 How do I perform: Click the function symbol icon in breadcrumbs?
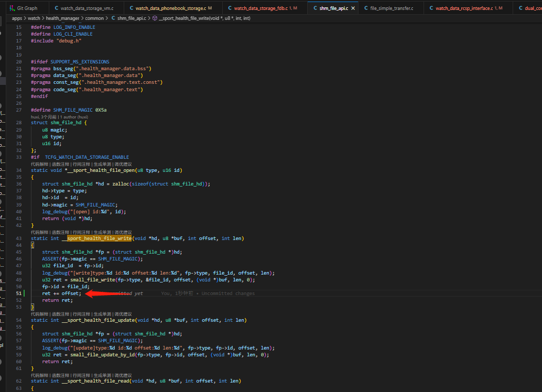(x=155, y=18)
